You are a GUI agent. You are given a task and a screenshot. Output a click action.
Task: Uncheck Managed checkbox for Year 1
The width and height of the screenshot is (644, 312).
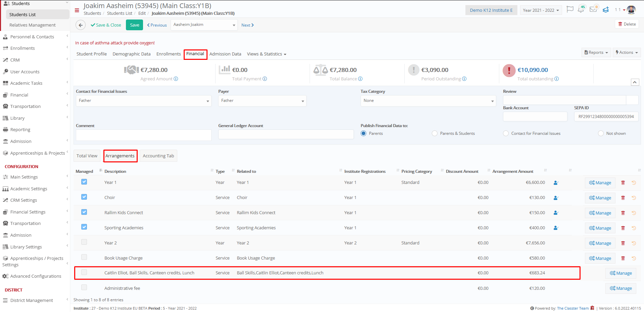pyautogui.click(x=84, y=182)
